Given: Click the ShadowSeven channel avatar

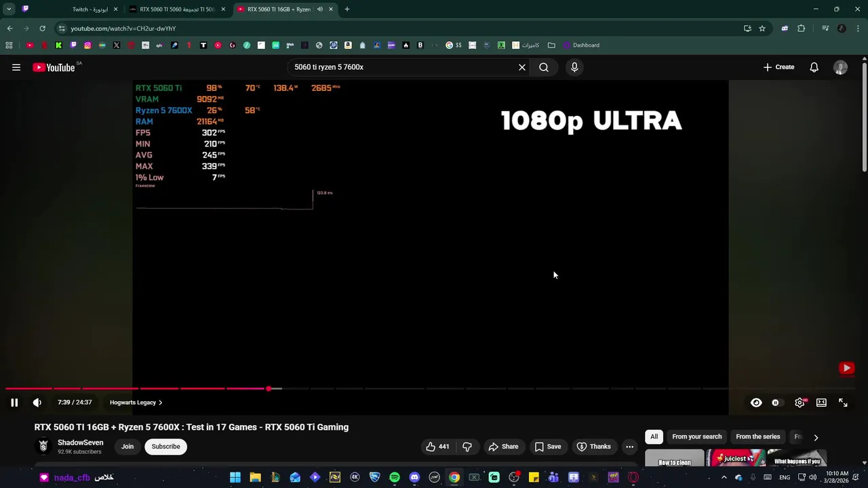Looking at the screenshot, I should tap(43, 446).
